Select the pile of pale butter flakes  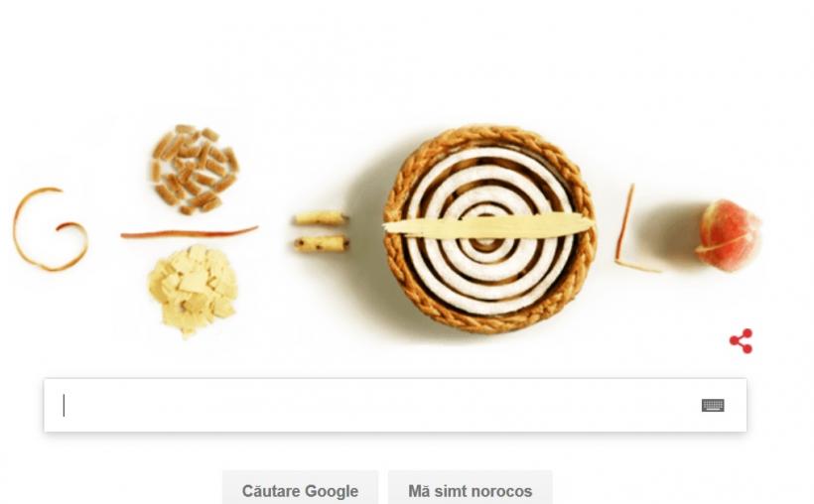tap(194, 291)
